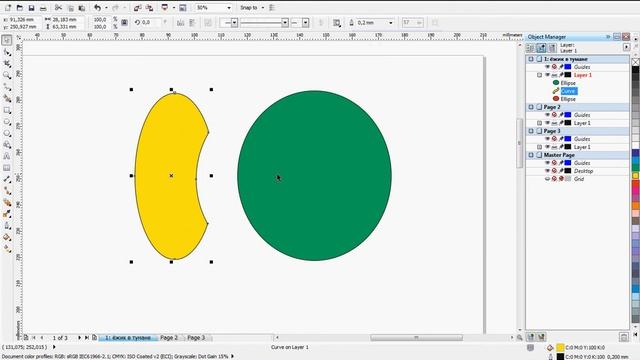640x360 pixels.
Task: Toggle visibility eye of Page 2 Layer 1
Action: coord(547,123)
